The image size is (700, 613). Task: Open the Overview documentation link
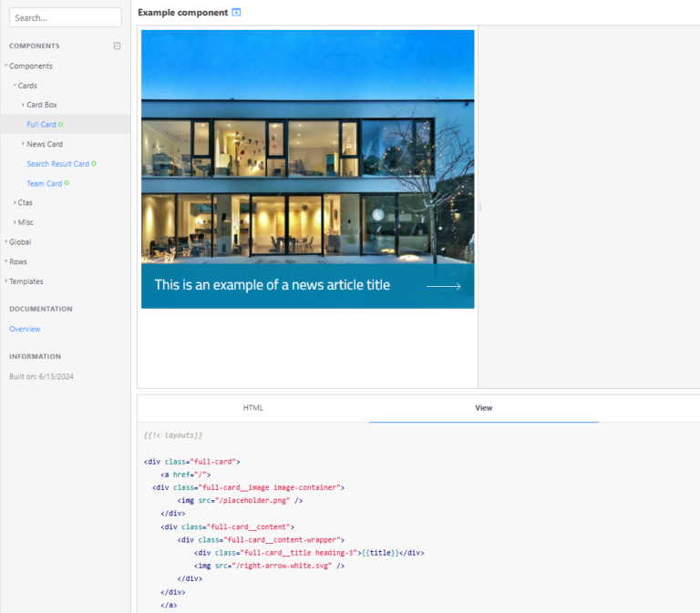tap(25, 329)
